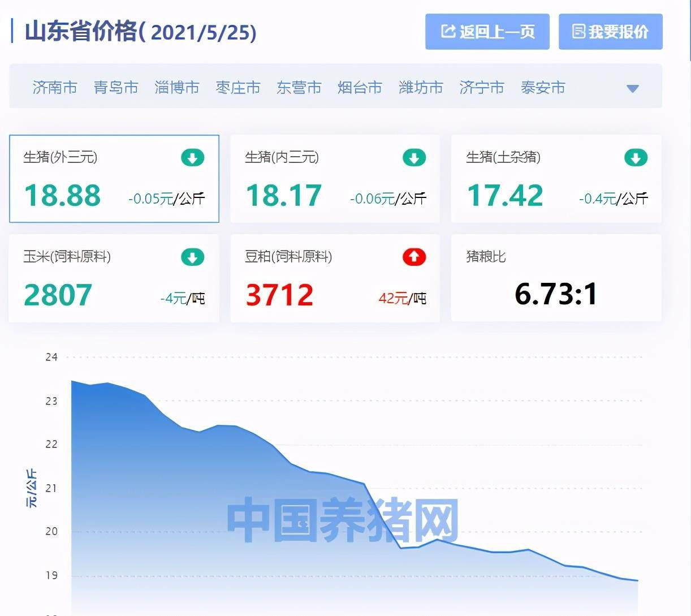Select 枣庄市 city tab
Viewport: 691px width, 616px height.
point(238,88)
